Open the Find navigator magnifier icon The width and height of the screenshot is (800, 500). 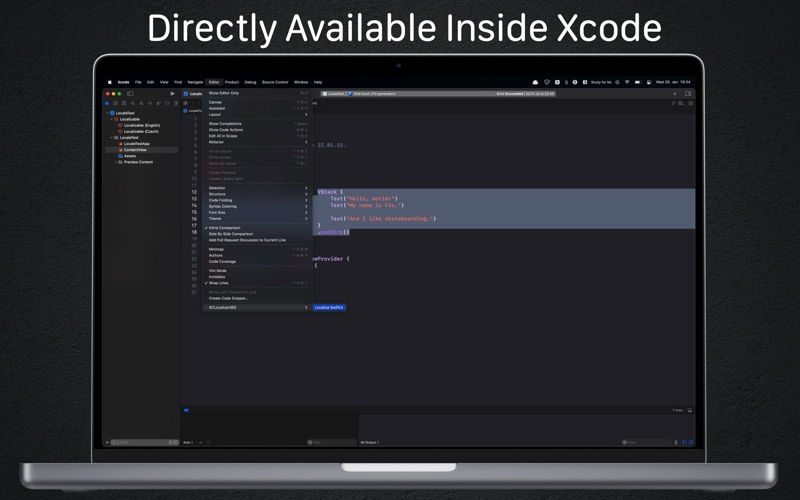click(133, 103)
